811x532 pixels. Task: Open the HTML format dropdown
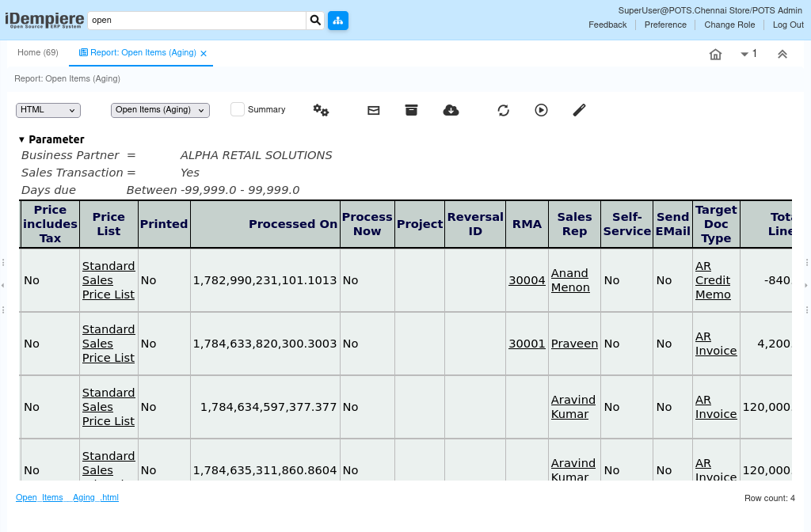tap(48, 109)
